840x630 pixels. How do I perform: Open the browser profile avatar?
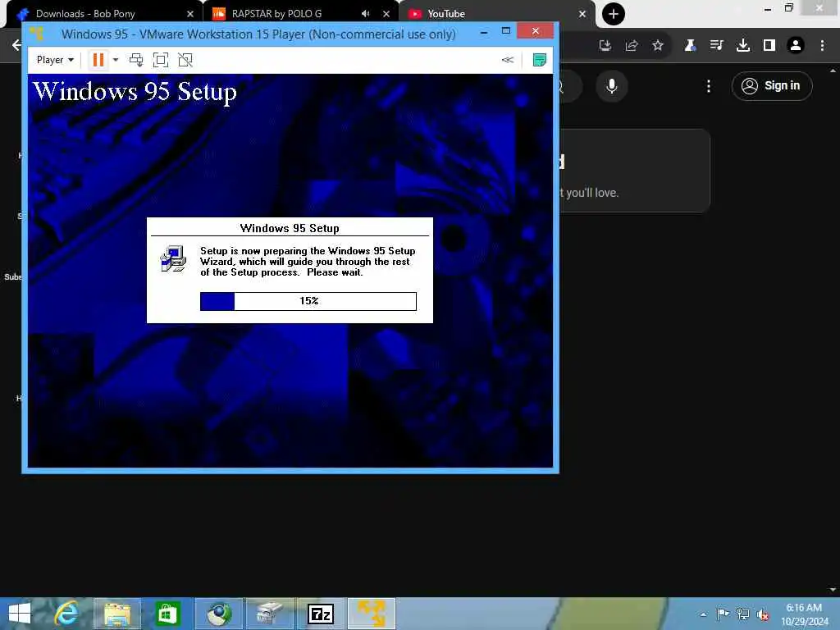(x=796, y=46)
